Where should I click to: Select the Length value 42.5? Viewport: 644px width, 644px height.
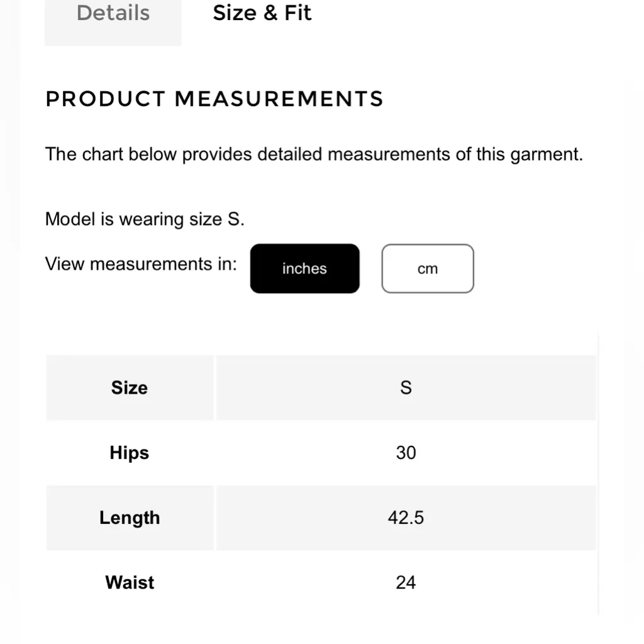406,518
